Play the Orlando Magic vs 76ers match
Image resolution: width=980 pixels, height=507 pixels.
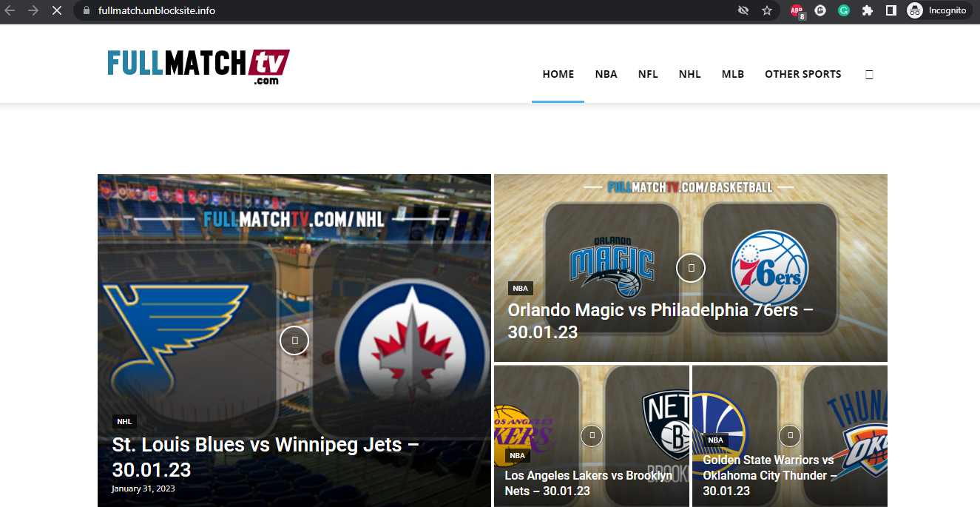(x=690, y=268)
